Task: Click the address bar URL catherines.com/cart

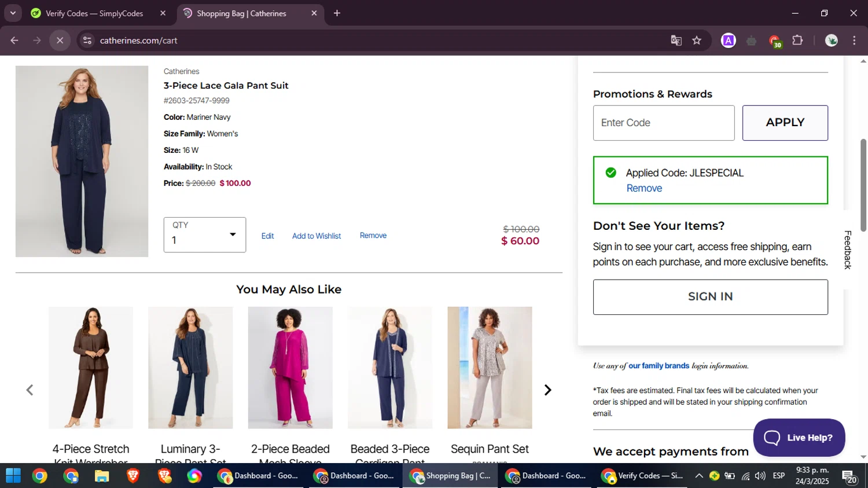Action: pos(138,41)
